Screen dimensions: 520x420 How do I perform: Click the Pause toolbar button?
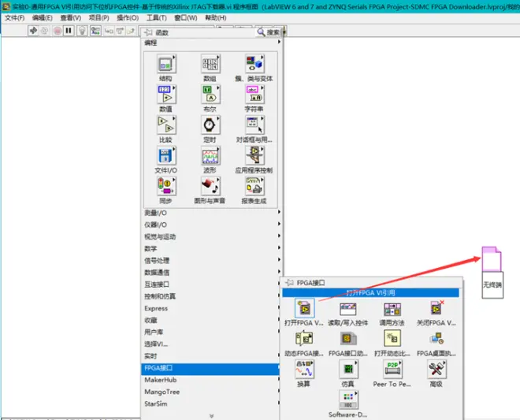pos(69,31)
